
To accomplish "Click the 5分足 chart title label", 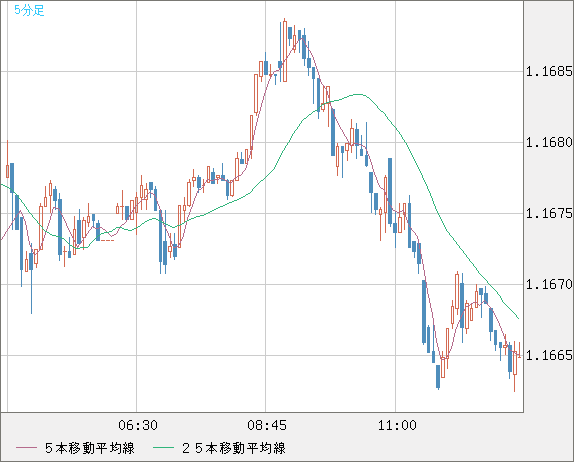I will (29, 10).
